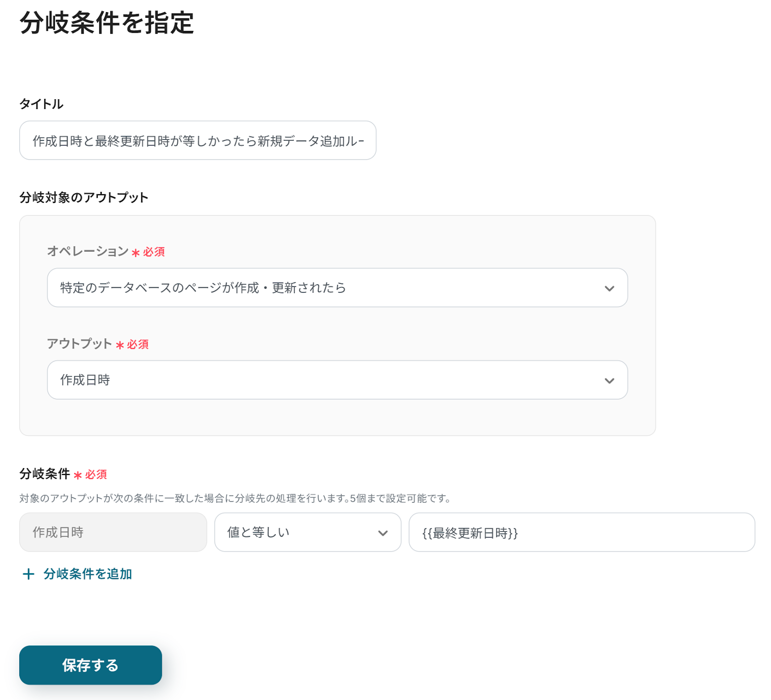
Task: Click the red 必須 asterisk next to アウトプット
Action: click(120, 345)
